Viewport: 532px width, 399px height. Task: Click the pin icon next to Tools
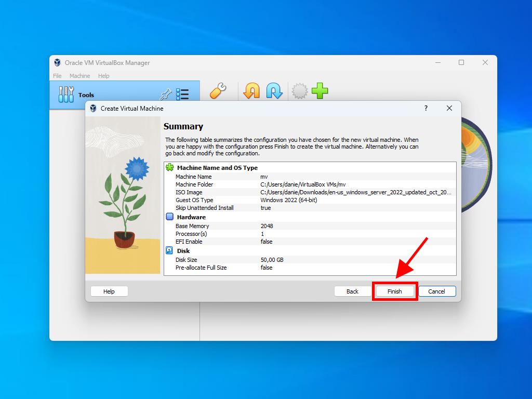166,94
